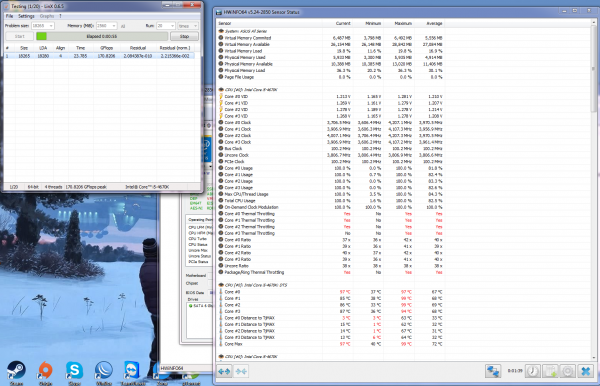Click the LinX elapsed progress bar

pos(102,36)
